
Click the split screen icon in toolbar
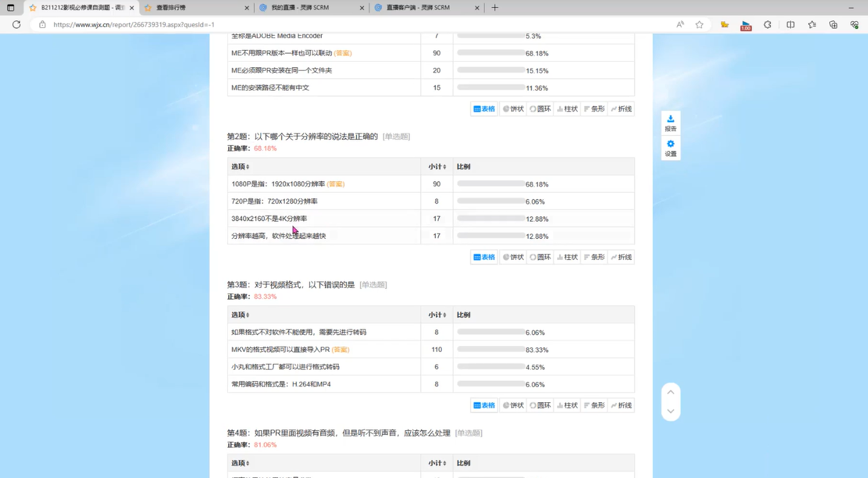[790, 25]
